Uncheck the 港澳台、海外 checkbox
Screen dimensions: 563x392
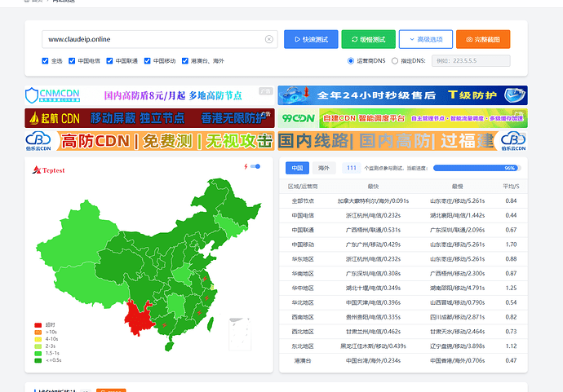point(185,61)
